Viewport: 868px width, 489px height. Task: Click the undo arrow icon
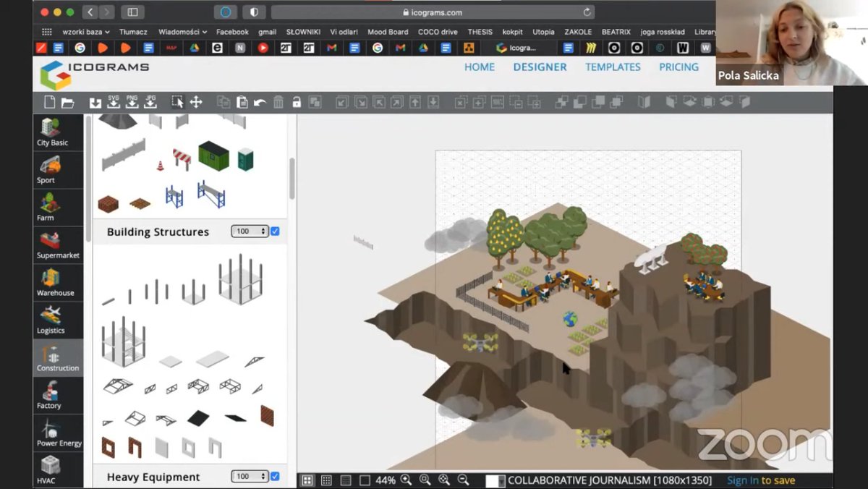click(x=260, y=103)
